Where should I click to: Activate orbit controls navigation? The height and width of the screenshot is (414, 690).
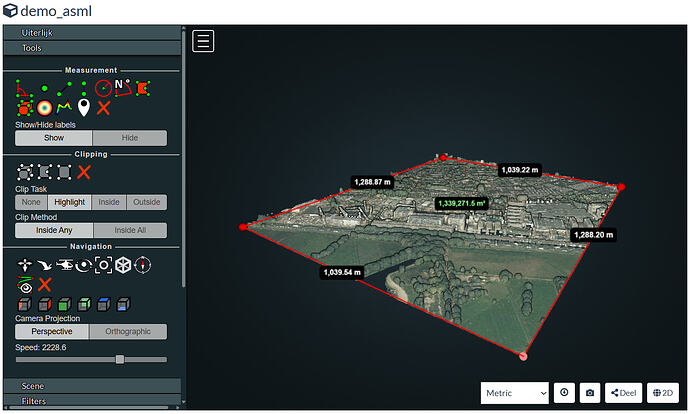tap(84, 265)
